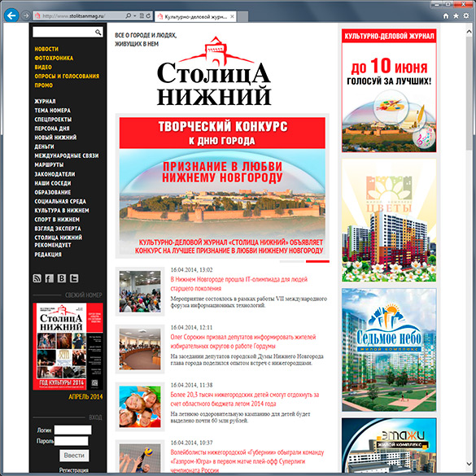Close the Культурно-деловой журн... tab

coord(232,16)
